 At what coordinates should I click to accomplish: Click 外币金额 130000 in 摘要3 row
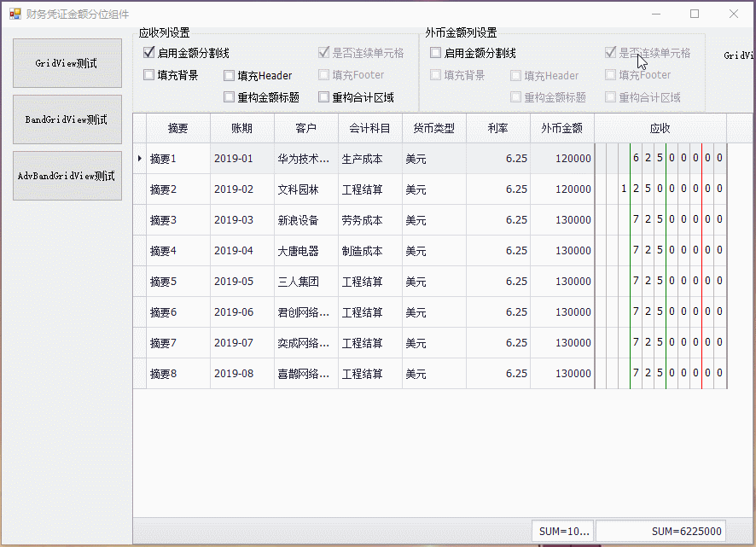tap(562, 220)
